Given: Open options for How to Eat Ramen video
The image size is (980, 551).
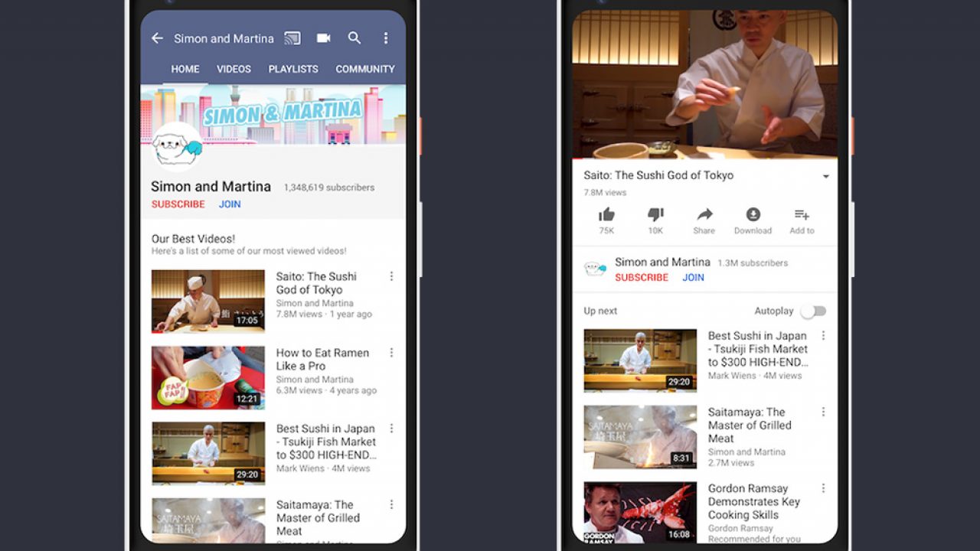Looking at the screenshot, I should pyautogui.click(x=391, y=353).
